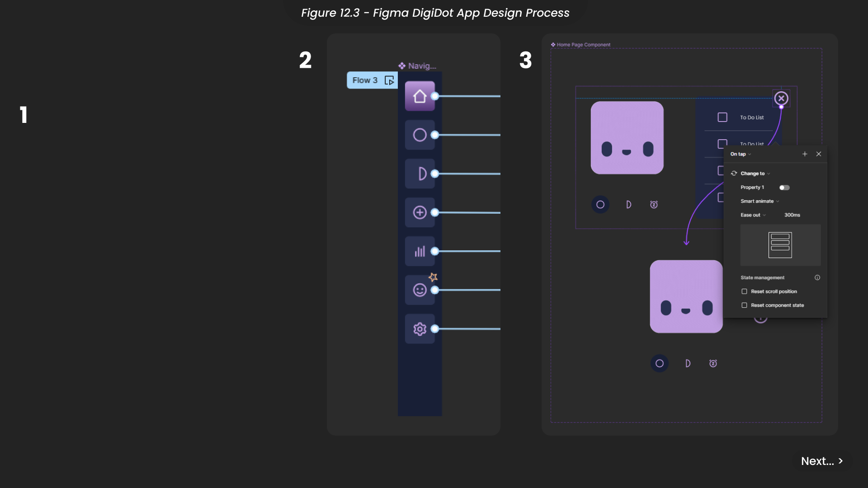
Task: Click the 300ms duration field
Action: 792,215
